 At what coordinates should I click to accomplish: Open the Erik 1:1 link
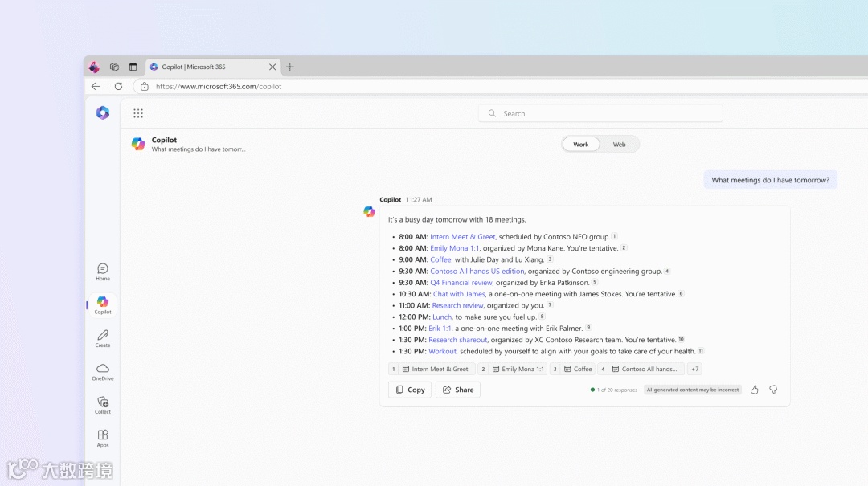coord(440,329)
